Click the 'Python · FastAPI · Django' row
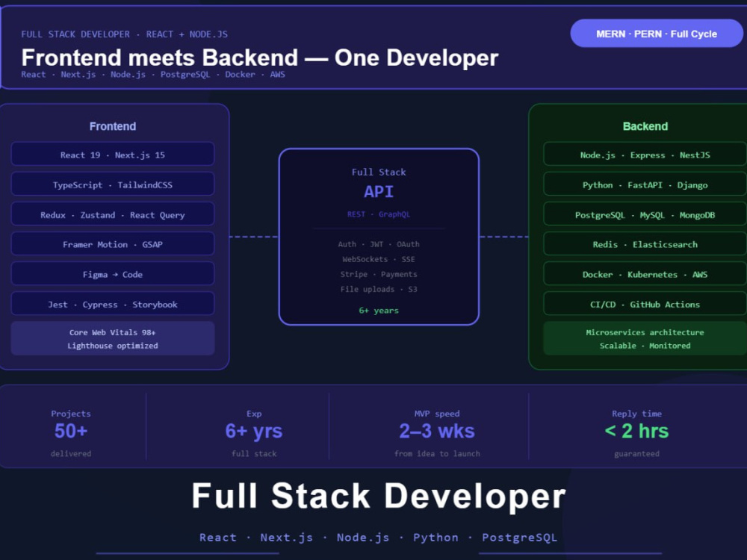This screenshot has height=560, width=747. 645,184
